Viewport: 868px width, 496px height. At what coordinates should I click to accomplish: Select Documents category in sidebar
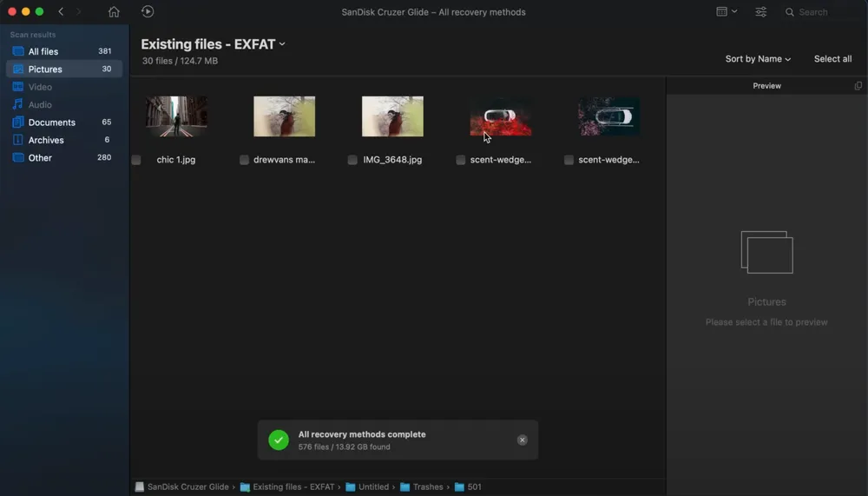[64, 122]
